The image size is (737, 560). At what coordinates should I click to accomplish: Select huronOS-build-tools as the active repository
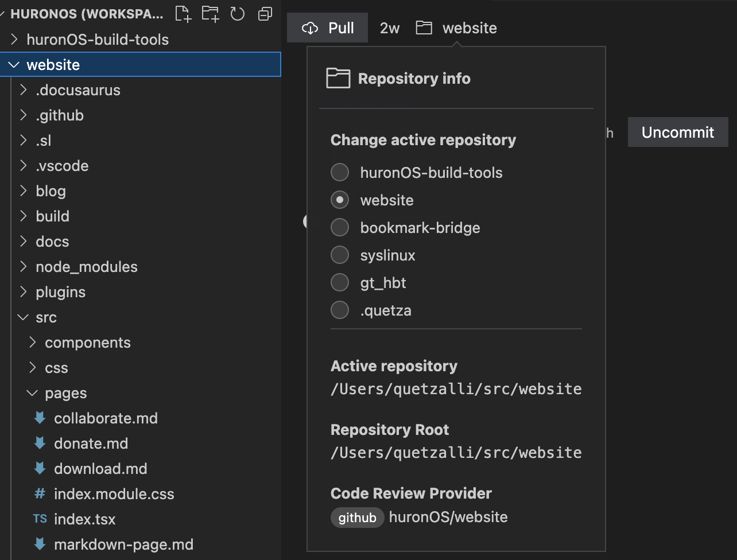click(x=340, y=172)
